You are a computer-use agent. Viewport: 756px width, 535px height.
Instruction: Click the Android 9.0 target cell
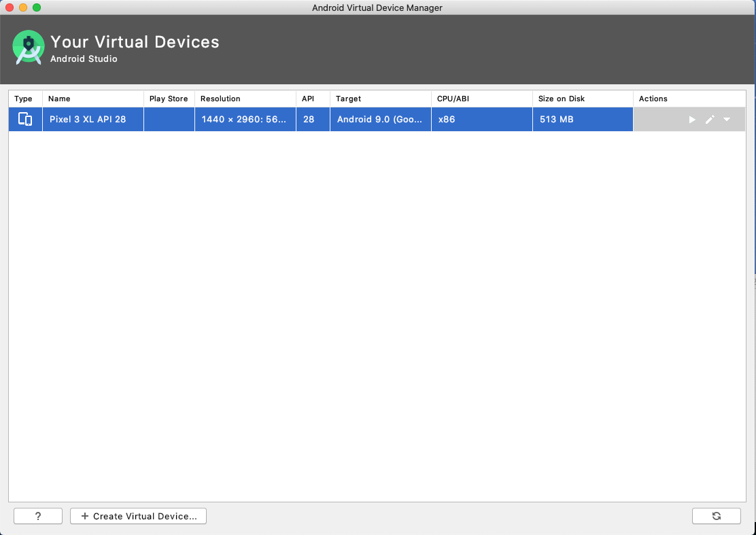coord(380,120)
